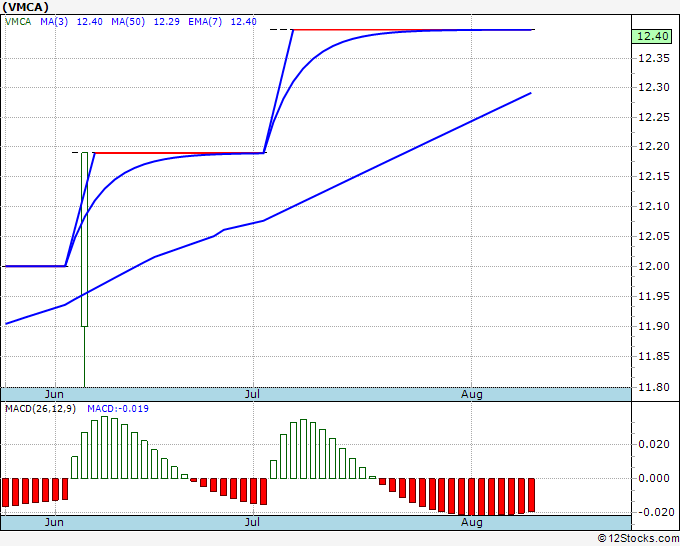Click Aug on the MACD panel date axis
Screen dimensions: 680x546
pyautogui.click(x=471, y=522)
